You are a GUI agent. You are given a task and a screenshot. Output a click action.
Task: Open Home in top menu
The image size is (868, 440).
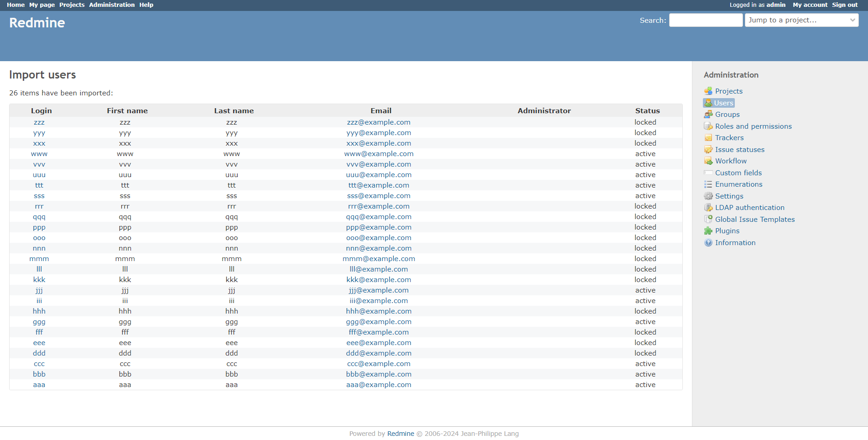(16, 5)
